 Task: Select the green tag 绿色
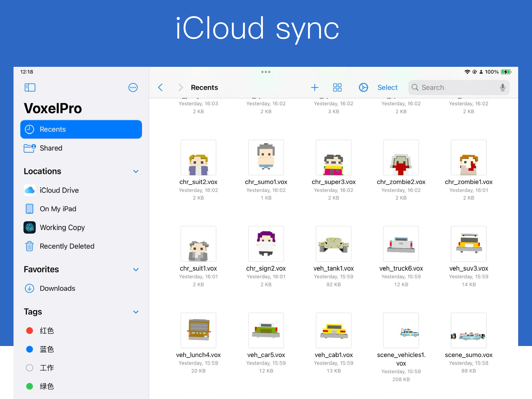[x=81, y=386]
